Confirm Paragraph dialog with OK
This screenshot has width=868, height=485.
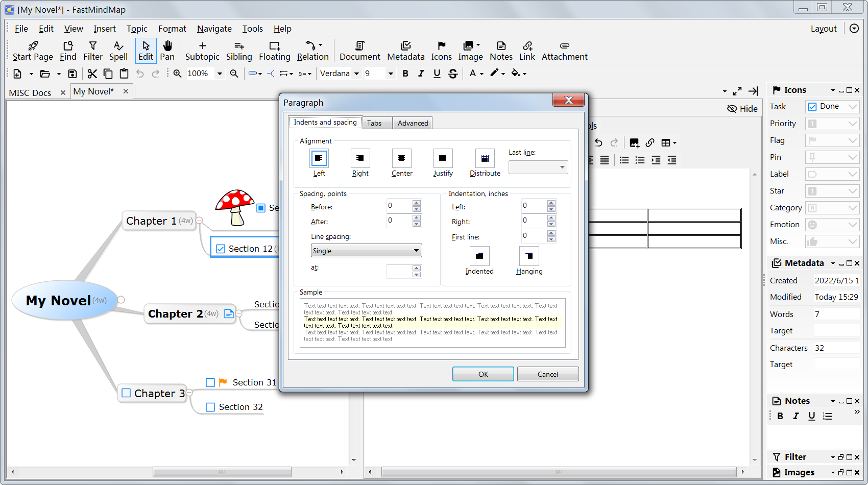point(483,374)
